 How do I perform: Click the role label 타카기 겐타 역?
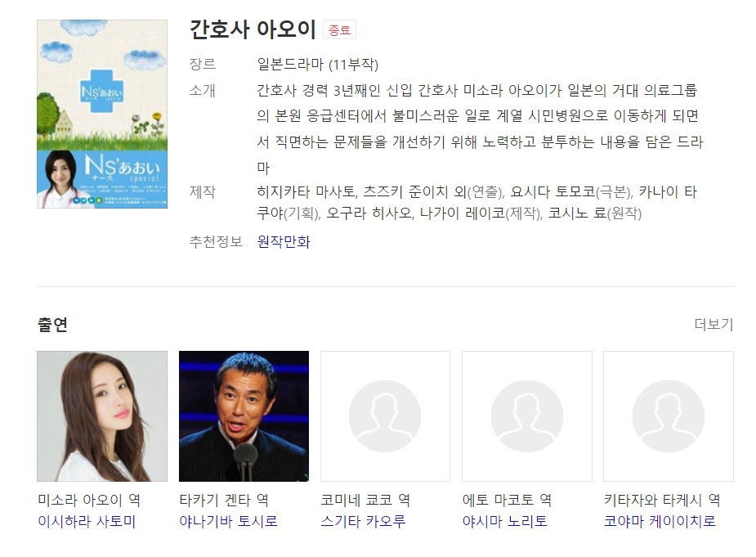(224, 500)
